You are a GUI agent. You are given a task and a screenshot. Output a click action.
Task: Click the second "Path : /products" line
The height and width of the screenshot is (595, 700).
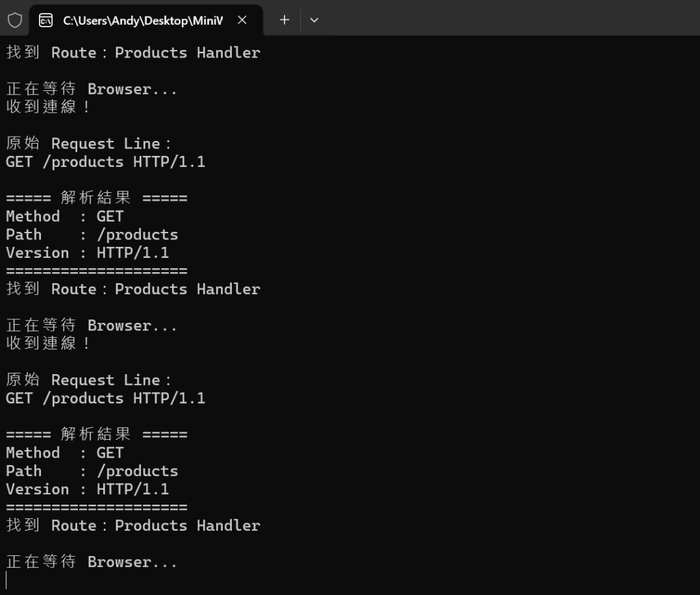(x=92, y=471)
